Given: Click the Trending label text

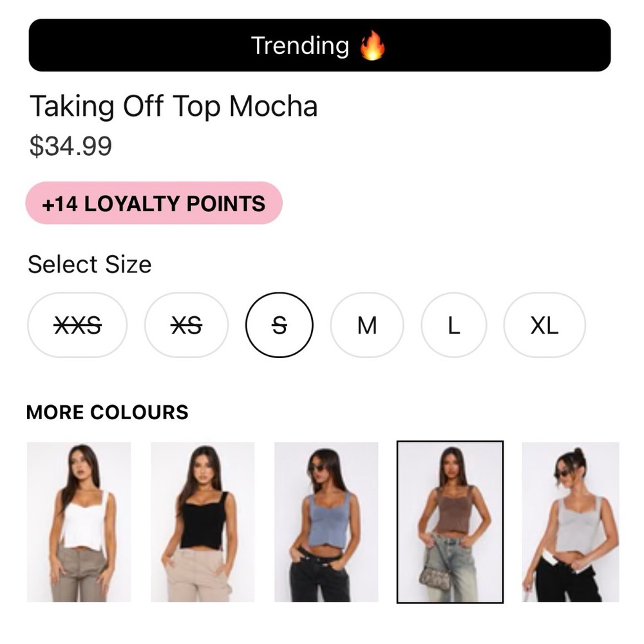Looking at the screenshot, I should point(300,45).
